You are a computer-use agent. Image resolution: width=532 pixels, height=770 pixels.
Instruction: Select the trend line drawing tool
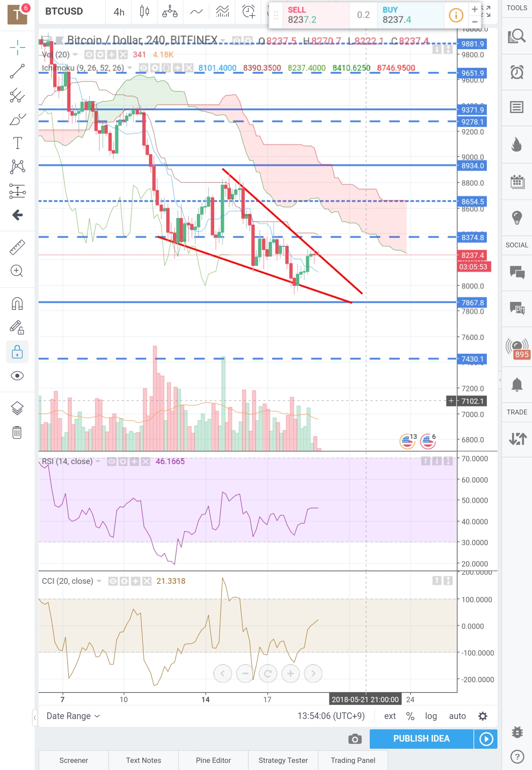pyautogui.click(x=17, y=71)
